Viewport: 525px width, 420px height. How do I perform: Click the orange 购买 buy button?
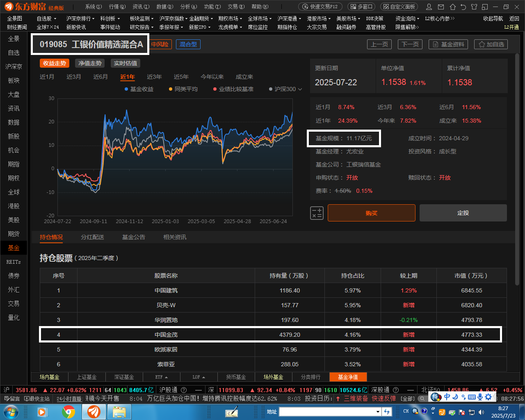click(x=372, y=213)
